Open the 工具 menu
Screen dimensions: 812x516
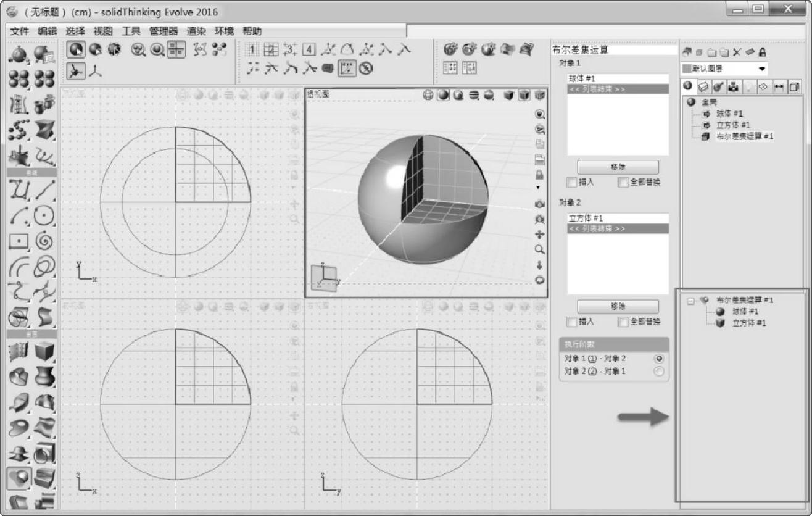click(x=131, y=31)
